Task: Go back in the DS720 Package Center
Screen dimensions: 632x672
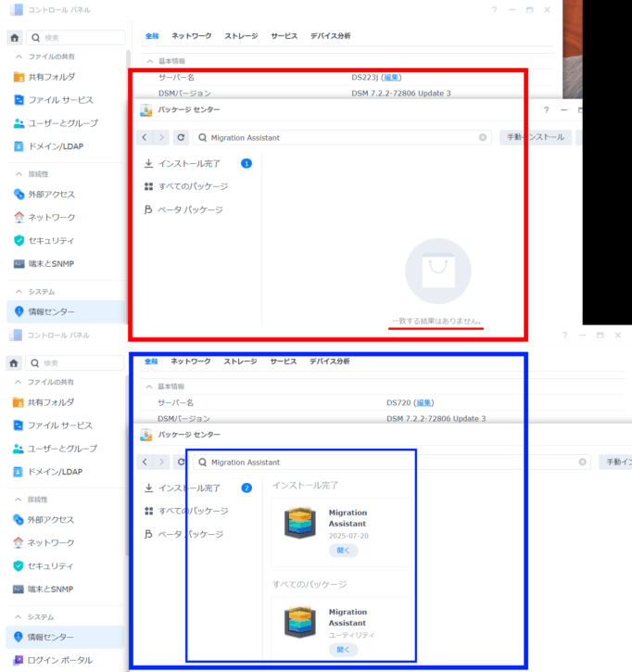Action: point(145,462)
